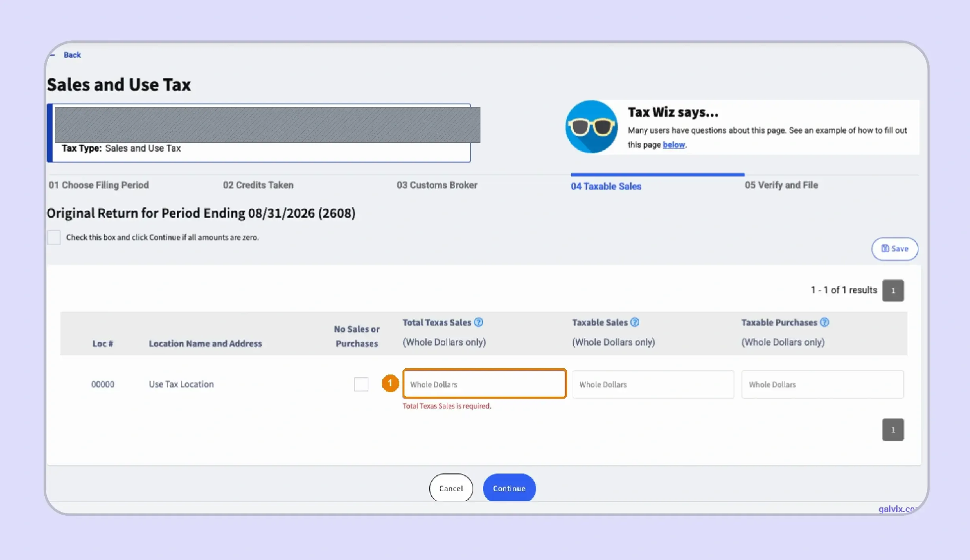970x560 pixels.
Task: Click the 'No Sales or Purchases' column header
Action: pyautogui.click(x=357, y=336)
